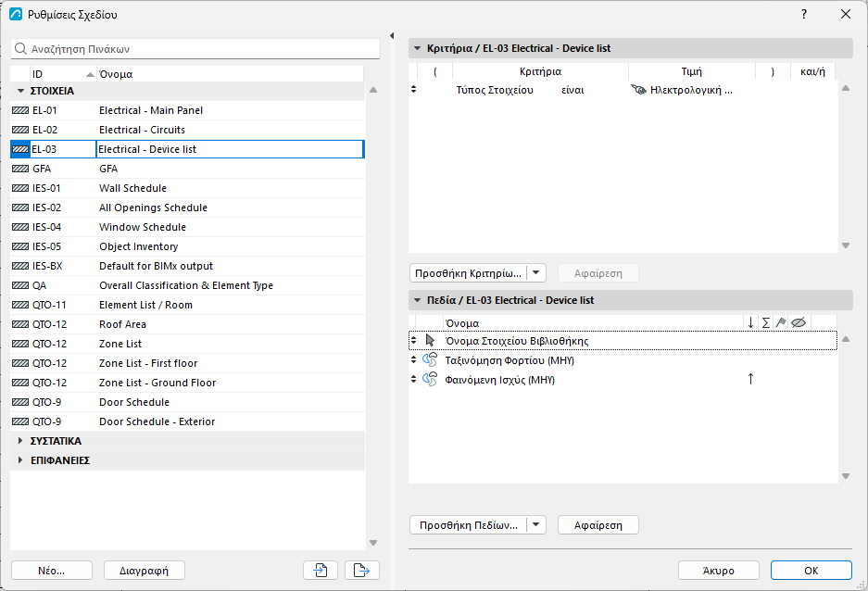This screenshot has width=868, height=591.
Task: Click the property icon beside Ταξινόμηση Φορτίου
Action: pyautogui.click(x=430, y=359)
